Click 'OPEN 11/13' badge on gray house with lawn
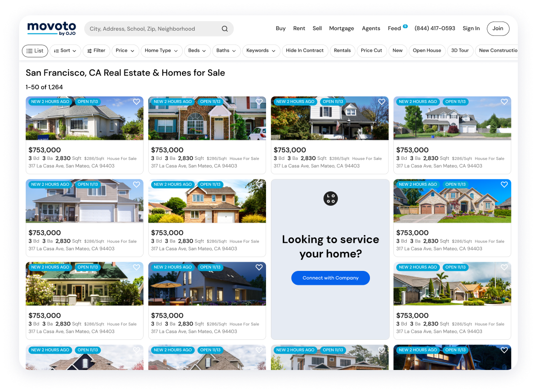Viewport: 536px width, 392px height. pyautogui.click(x=455, y=101)
